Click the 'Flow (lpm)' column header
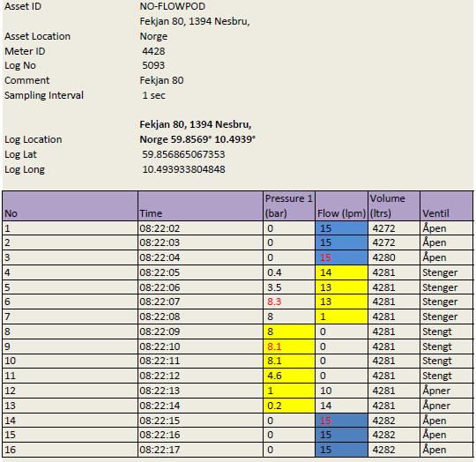 (341, 206)
